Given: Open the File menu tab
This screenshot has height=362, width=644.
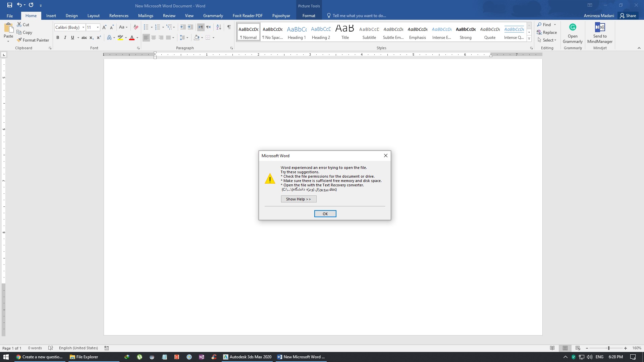Looking at the screenshot, I should click(10, 16).
